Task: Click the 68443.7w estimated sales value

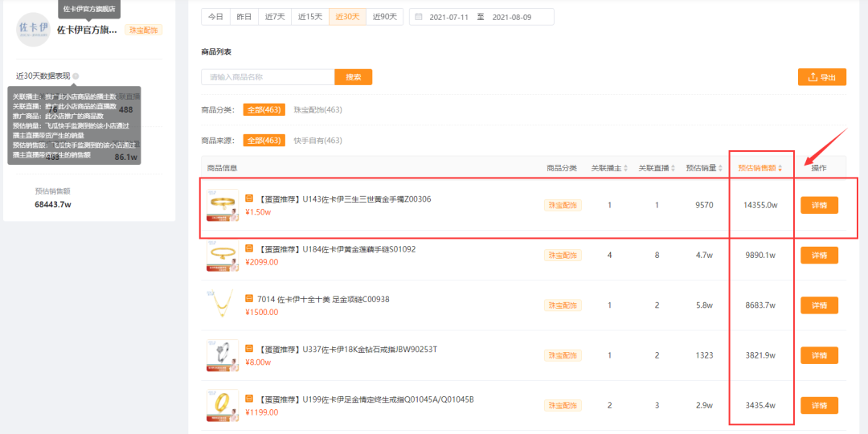Action: [x=53, y=205]
